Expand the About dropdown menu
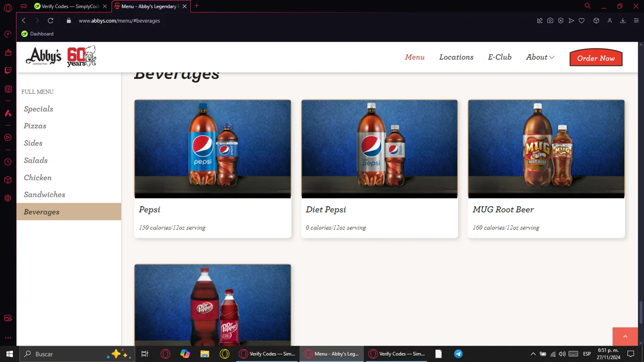 540,57
